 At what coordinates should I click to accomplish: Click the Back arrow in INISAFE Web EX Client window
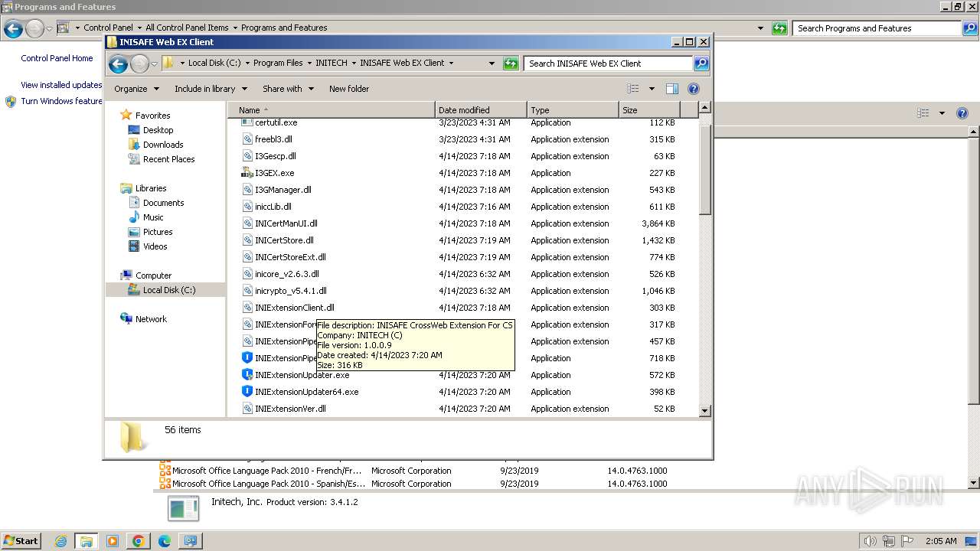(x=118, y=64)
